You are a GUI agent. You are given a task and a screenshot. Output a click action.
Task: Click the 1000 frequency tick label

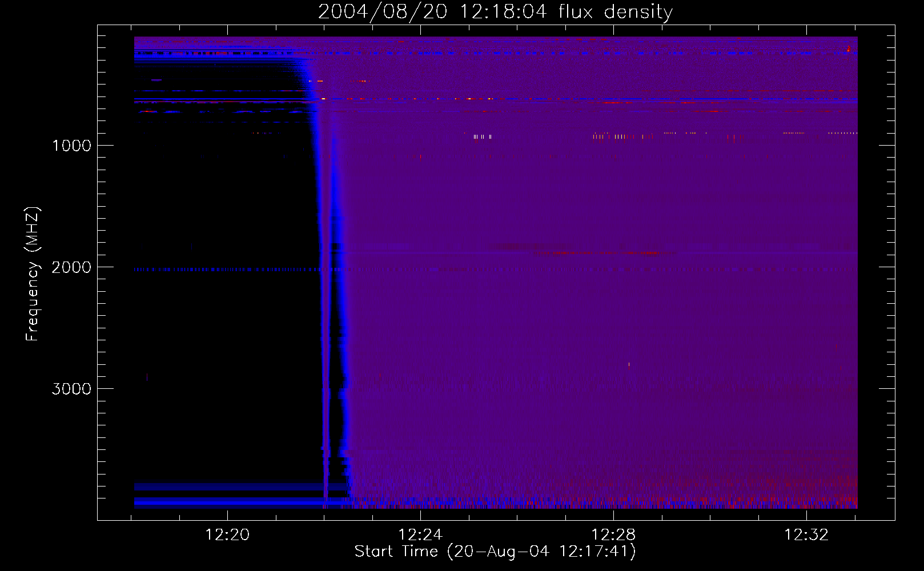click(x=71, y=146)
